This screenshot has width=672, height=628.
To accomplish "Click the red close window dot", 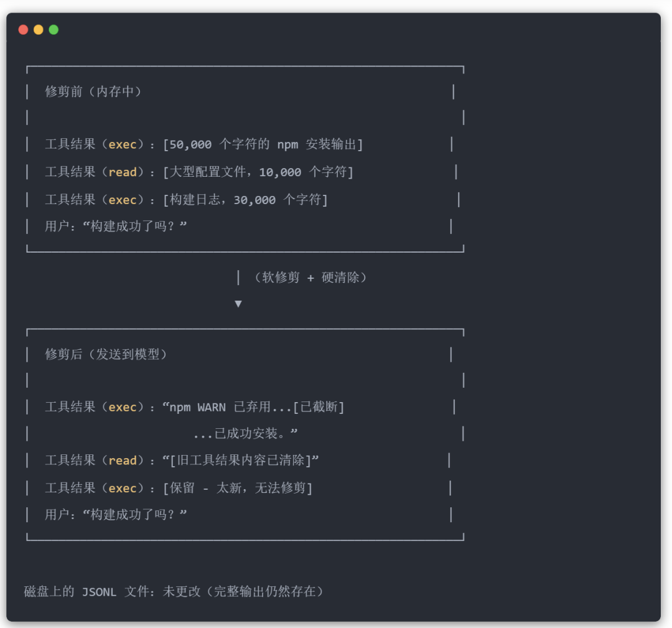I will [23, 29].
